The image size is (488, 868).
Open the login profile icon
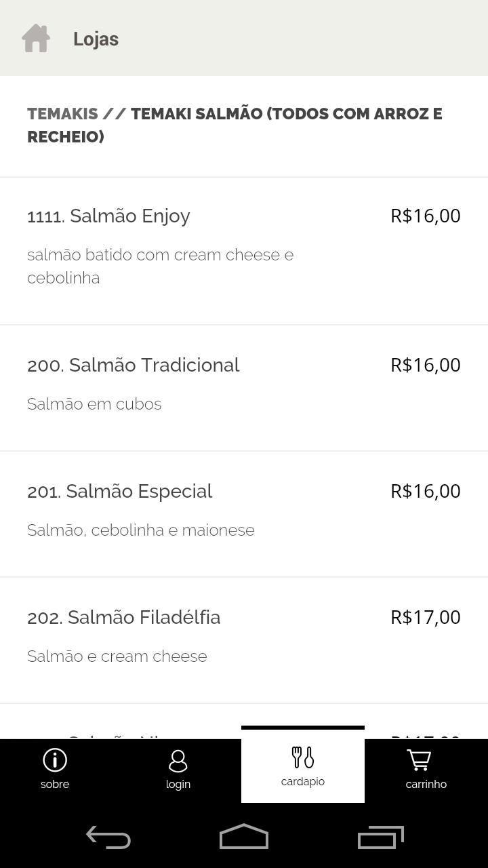[x=178, y=761]
